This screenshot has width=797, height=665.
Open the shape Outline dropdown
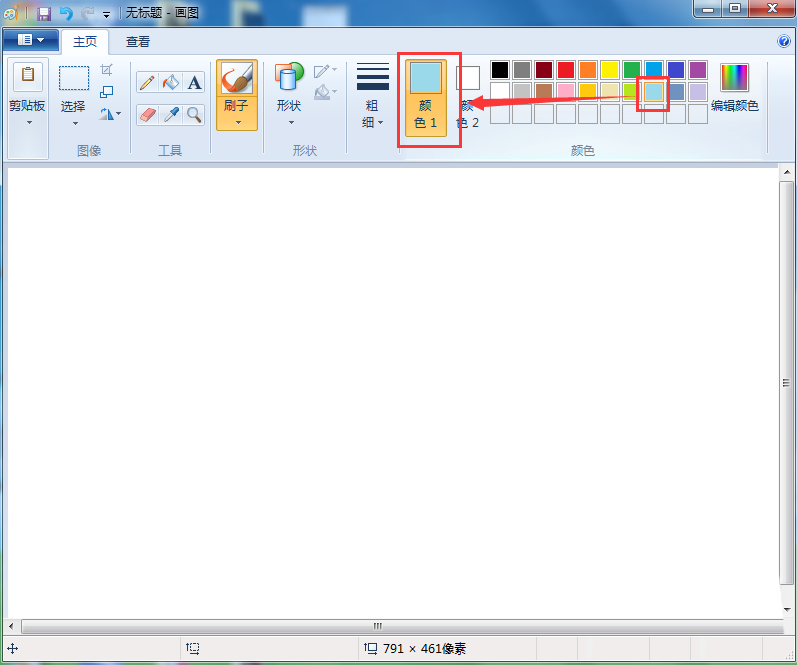tap(325, 70)
